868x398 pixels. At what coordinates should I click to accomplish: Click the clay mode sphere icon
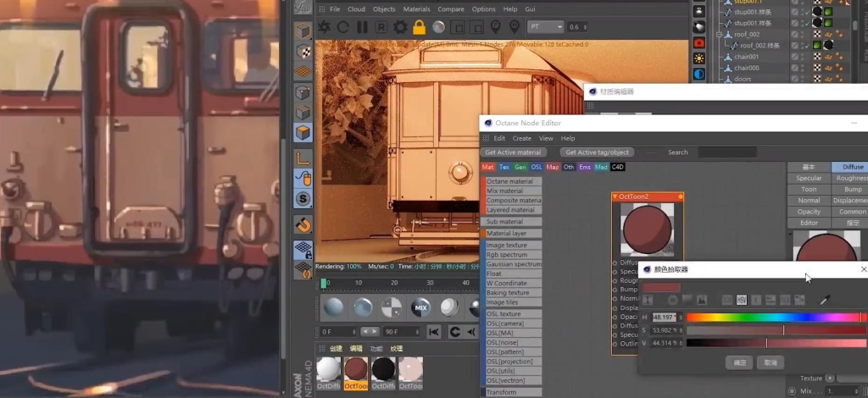pos(438,27)
